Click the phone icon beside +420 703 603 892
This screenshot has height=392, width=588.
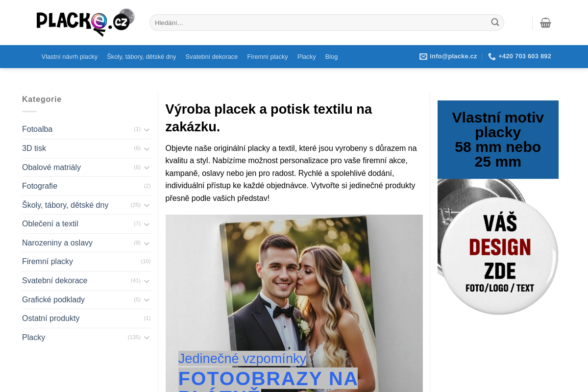(x=490, y=56)
